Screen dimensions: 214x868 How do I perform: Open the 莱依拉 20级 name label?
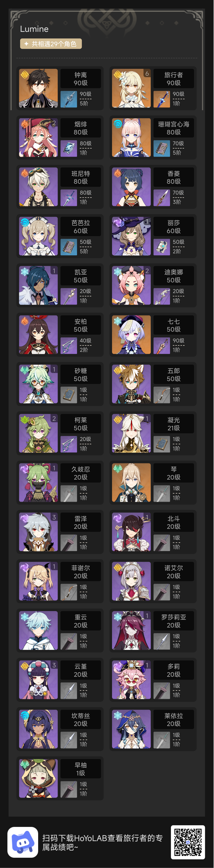click(x=174, y=720)
